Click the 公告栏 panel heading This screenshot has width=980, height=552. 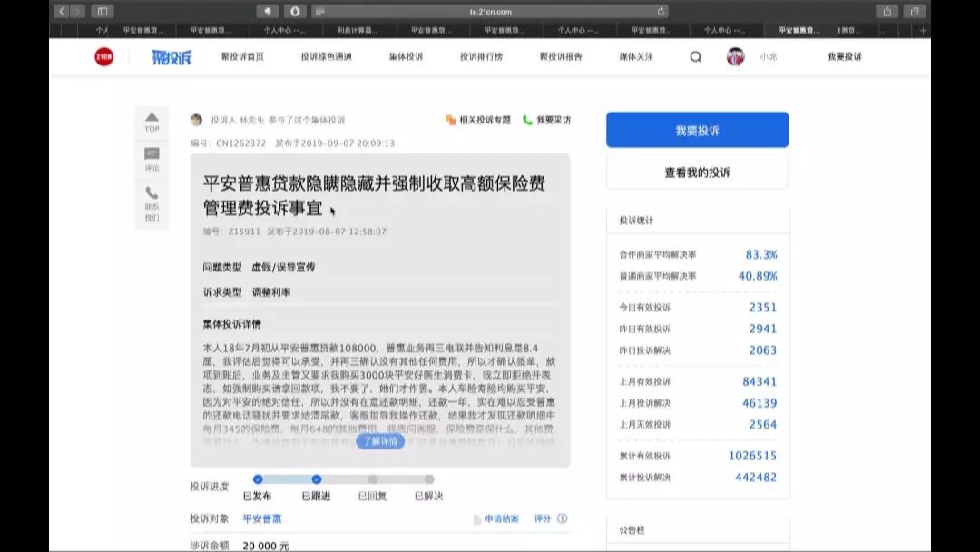[632, 530]
